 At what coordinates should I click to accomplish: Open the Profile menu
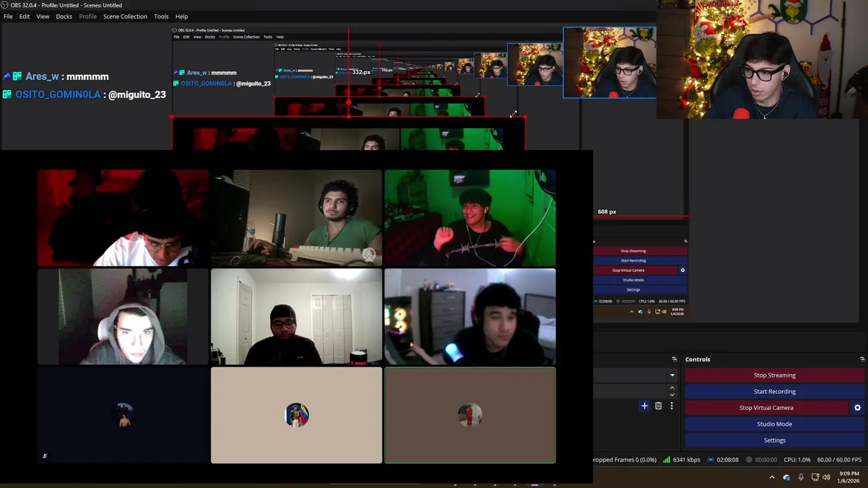[87, 16]
